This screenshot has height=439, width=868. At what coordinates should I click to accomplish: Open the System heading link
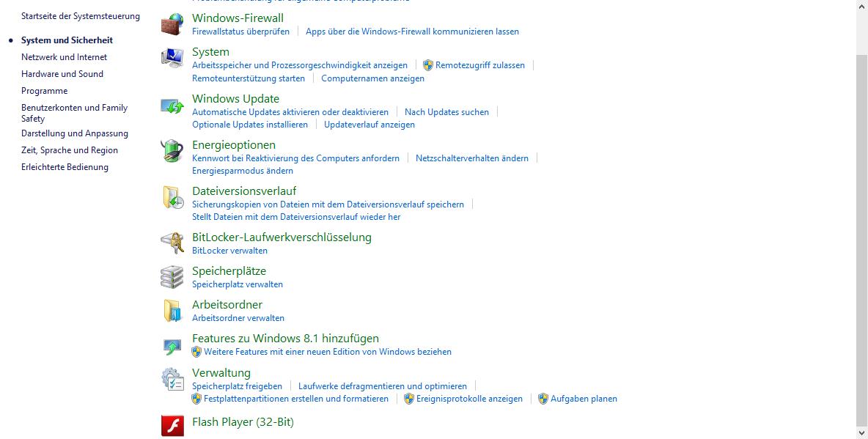[x=210, y=52]
